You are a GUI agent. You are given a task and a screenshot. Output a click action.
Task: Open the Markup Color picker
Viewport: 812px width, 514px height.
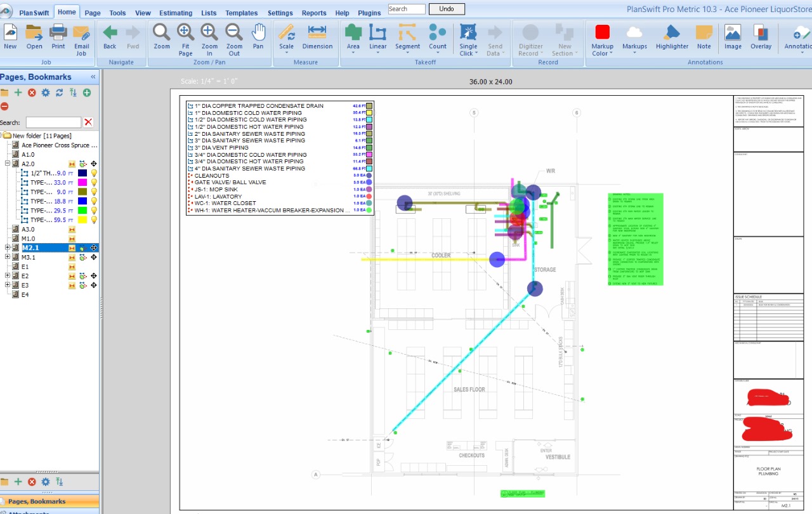pyautogui.click(x=602, y=40)
